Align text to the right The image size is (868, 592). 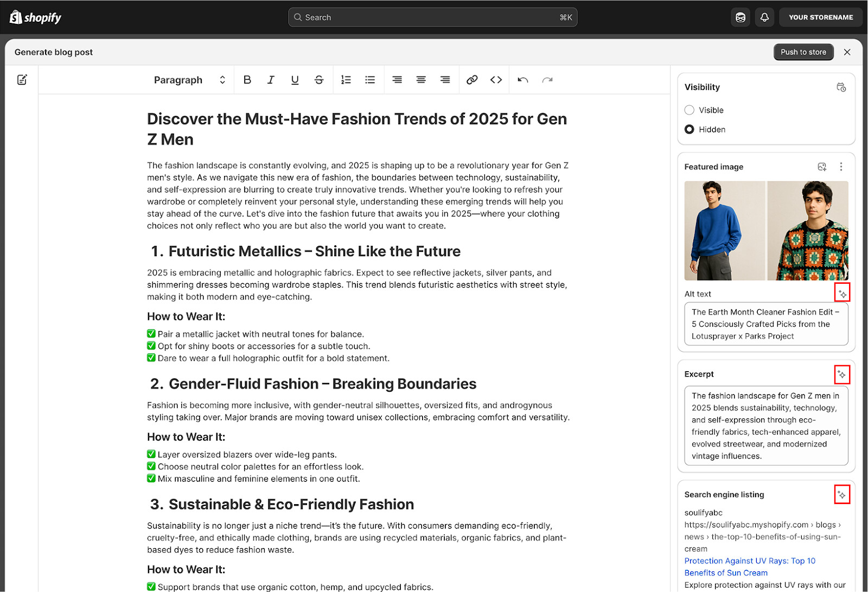445,80
